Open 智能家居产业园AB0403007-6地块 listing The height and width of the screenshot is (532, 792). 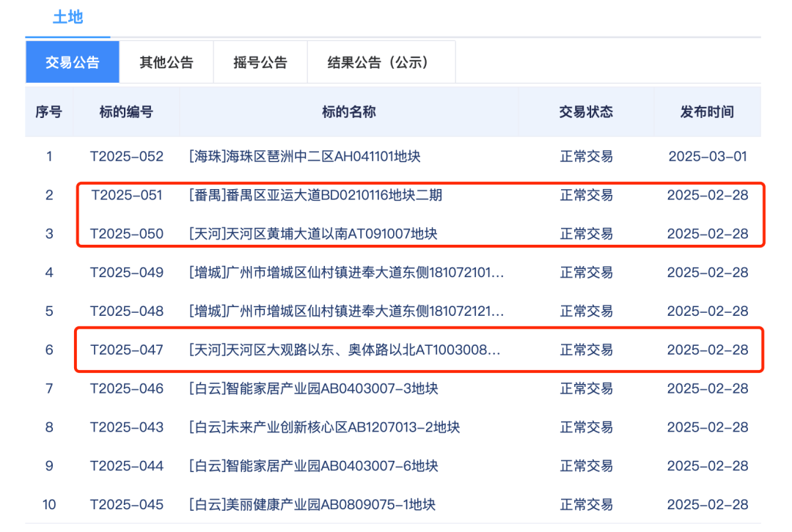tap(313, 466)
